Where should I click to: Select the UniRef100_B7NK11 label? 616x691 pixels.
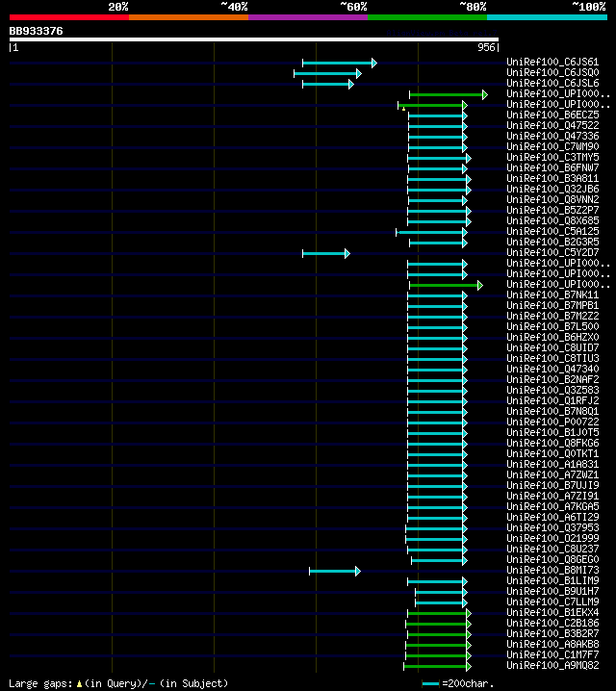(552, 294)
